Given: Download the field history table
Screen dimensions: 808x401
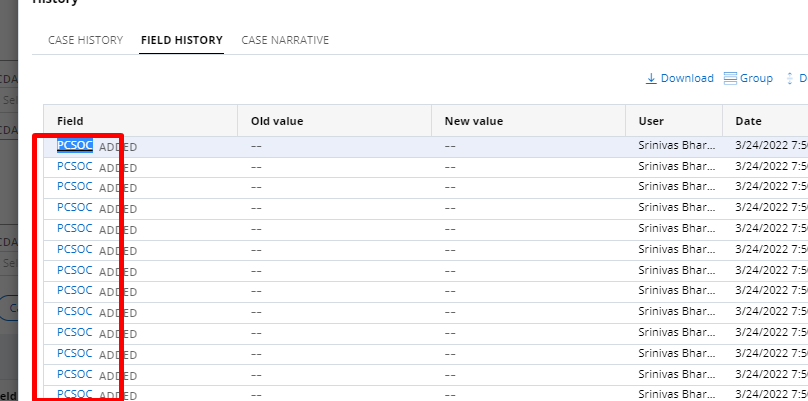Looking at the screenshot, I should (679, 78).
